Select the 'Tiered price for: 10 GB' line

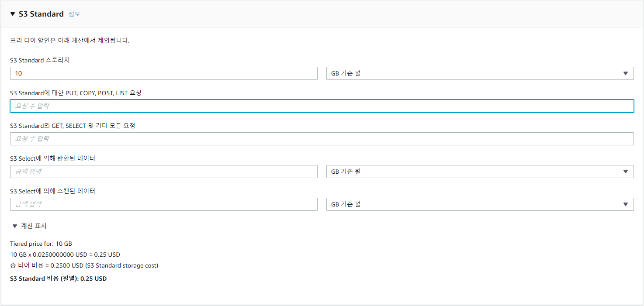41,244
